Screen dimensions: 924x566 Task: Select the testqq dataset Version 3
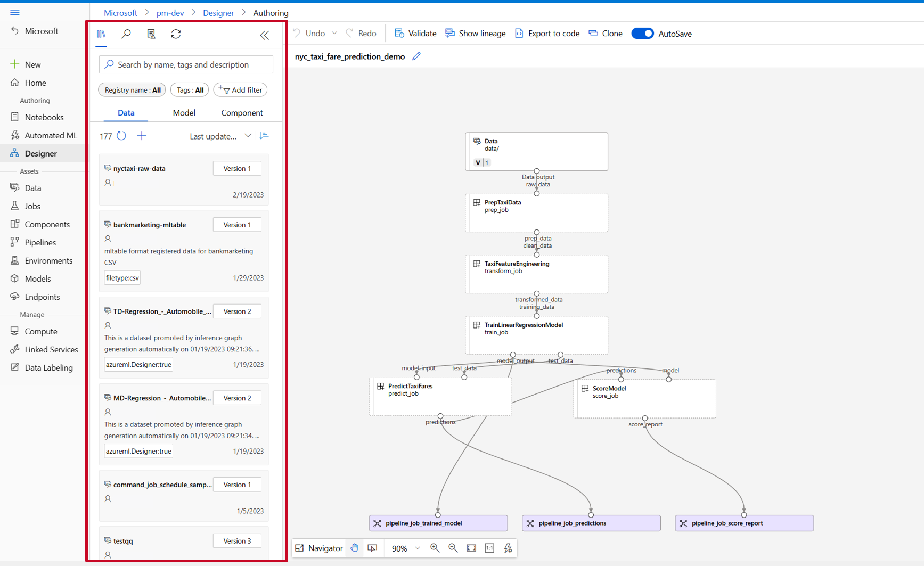coord(237,541)
